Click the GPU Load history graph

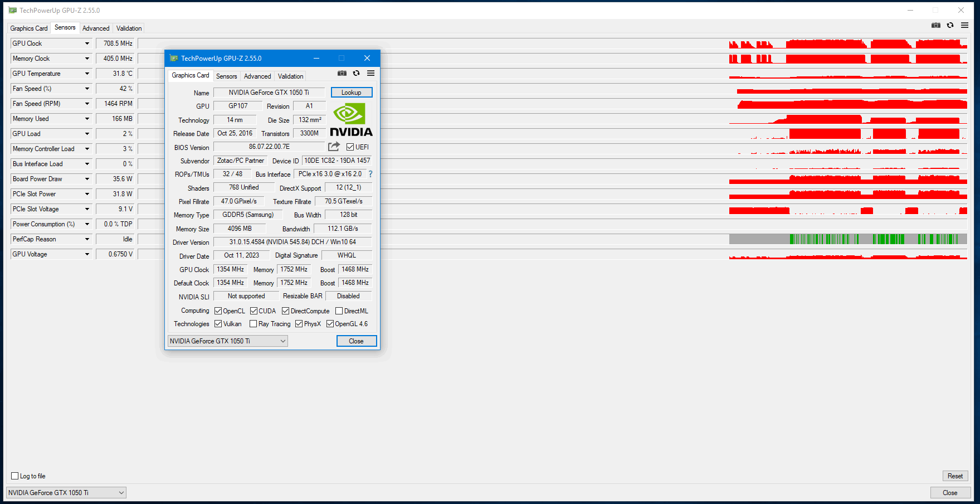point(553,134)
